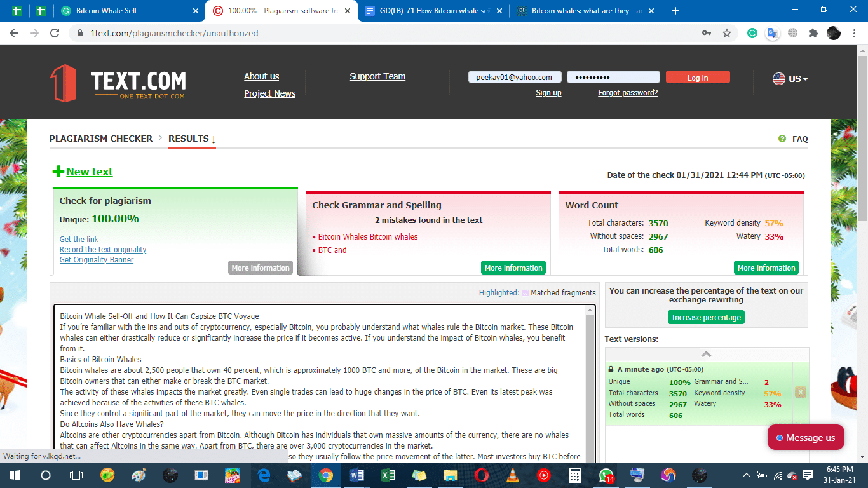Click the password input field
This screenshot has width=868, height=488.
click(x=613, y=77)
